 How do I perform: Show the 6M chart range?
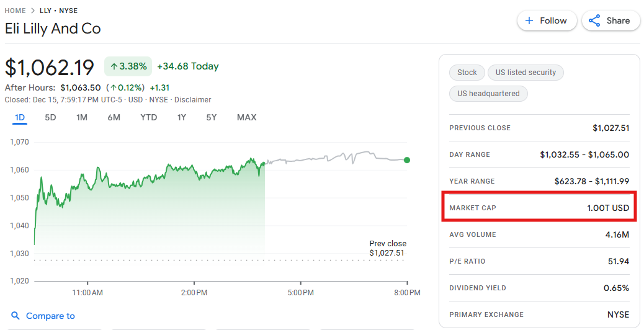(114, 117)
